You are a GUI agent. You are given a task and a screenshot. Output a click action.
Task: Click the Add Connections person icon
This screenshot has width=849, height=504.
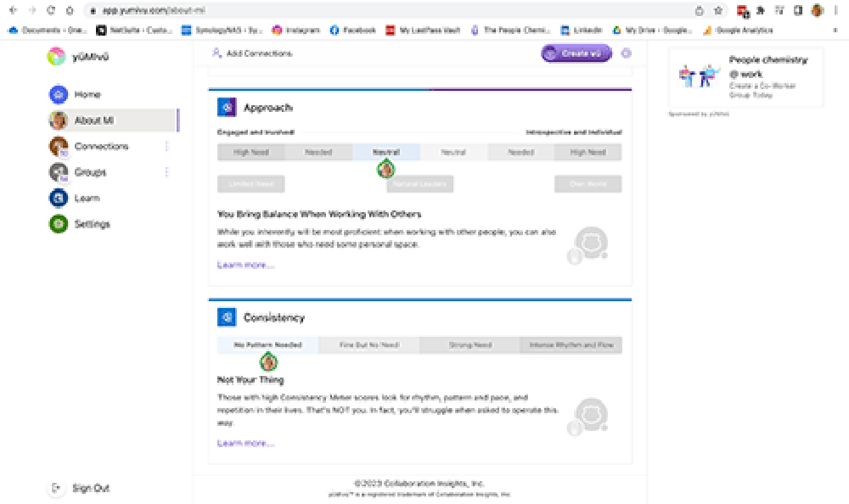[x=216, y=53]
